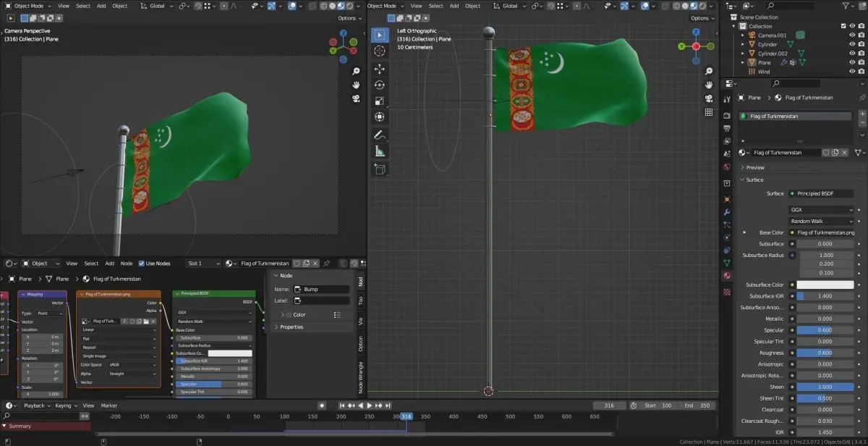Select the Measure tool in right viewport

tap(380, 151)
